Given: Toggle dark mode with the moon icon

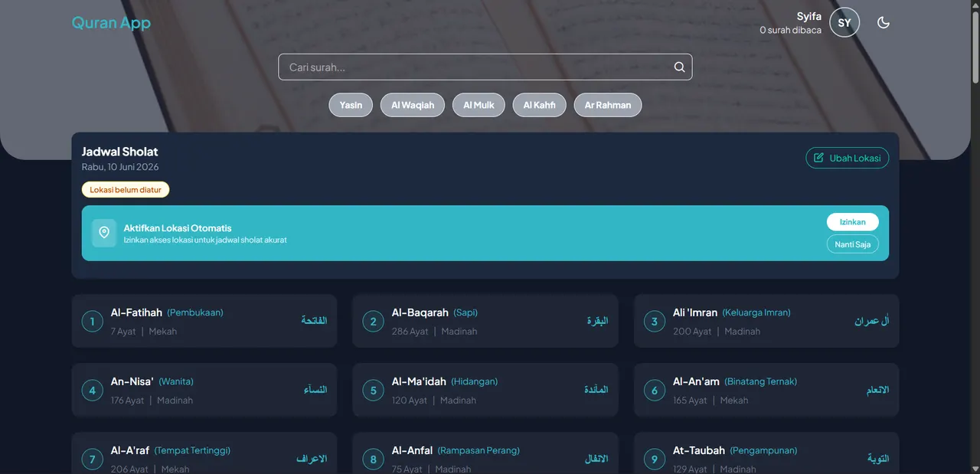Looking at the screenshot, I should (x=884, y=22).
